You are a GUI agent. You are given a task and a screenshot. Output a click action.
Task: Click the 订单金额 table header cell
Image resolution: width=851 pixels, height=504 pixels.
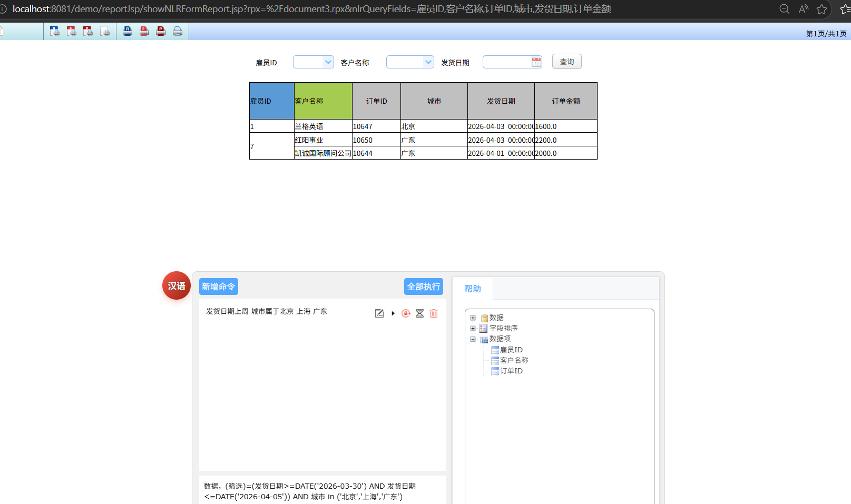coord(566,101)
